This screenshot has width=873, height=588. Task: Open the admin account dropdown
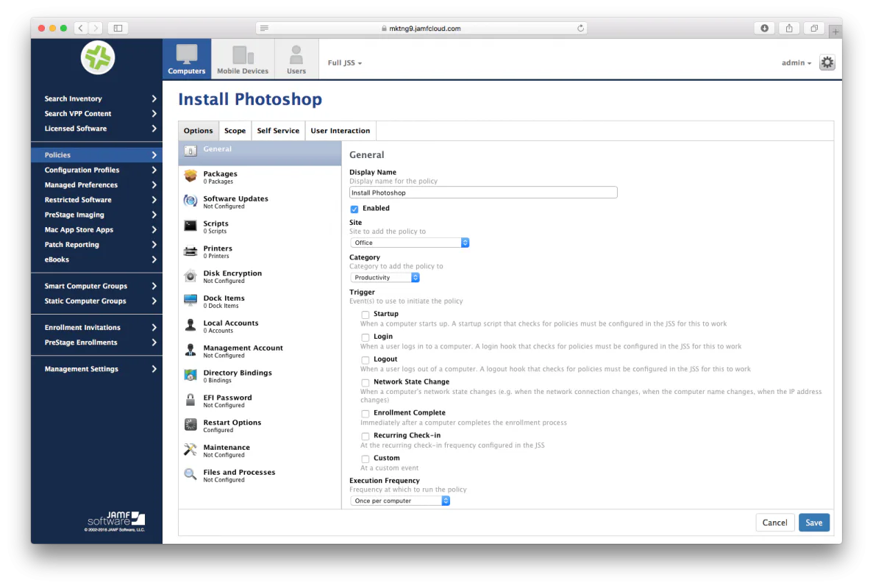point(797,63)
